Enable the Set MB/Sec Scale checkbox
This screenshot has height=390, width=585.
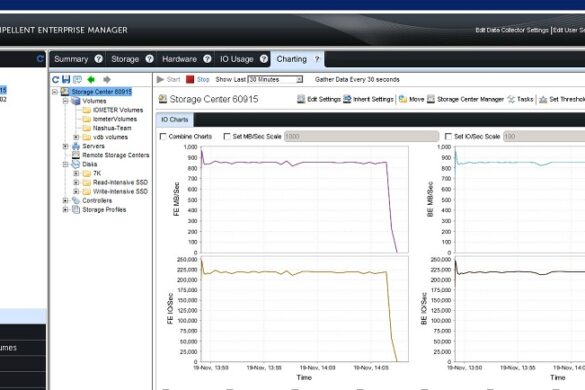(x=226, y=137)
